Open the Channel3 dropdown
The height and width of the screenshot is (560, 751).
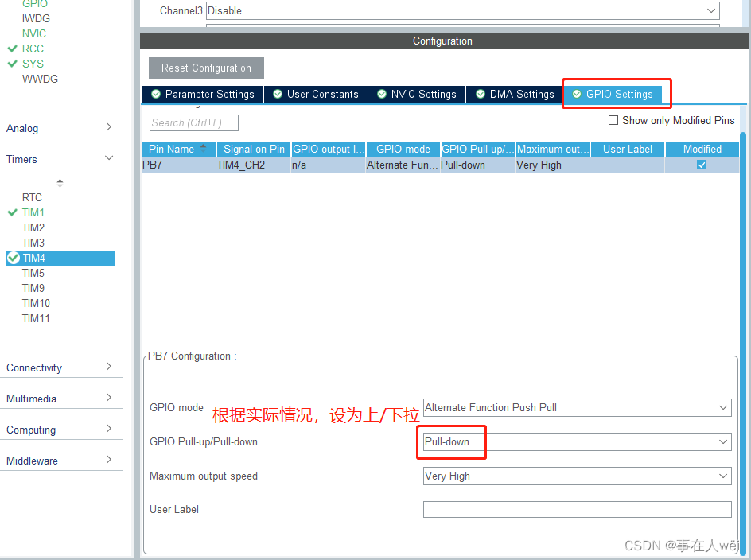(x=463, y=10)
